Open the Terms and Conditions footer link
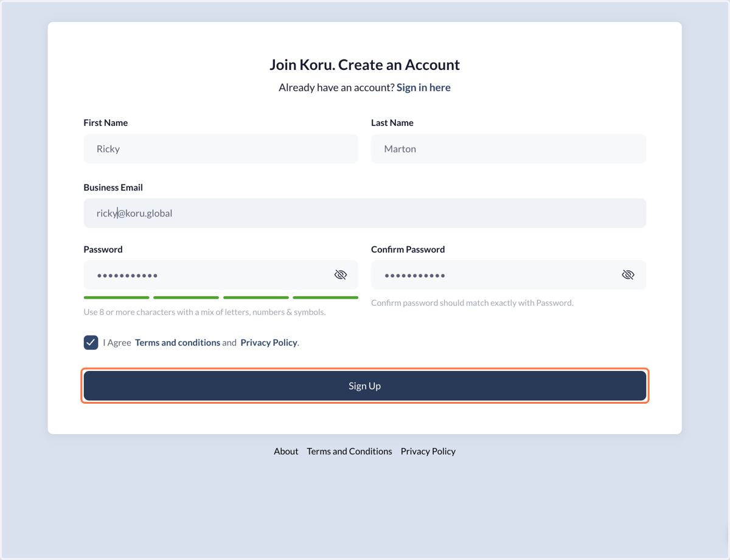 (349, 451)
